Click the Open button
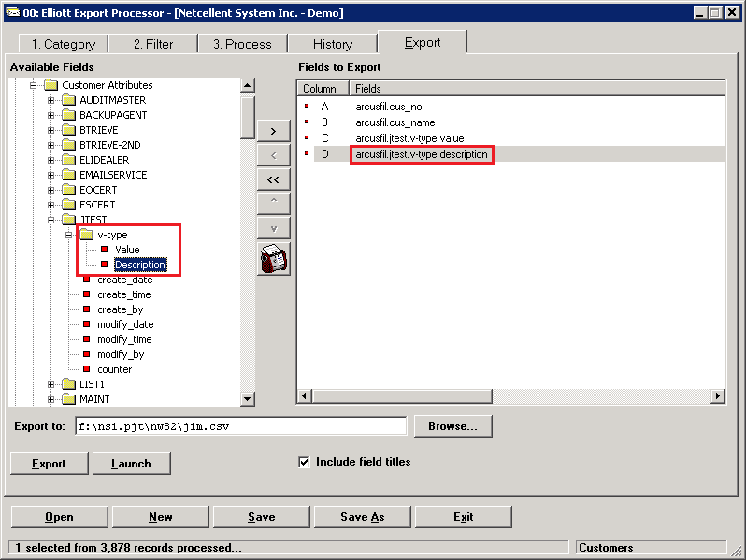The width and height of the screenshot is (746, 560). click(x=60, y=517)
